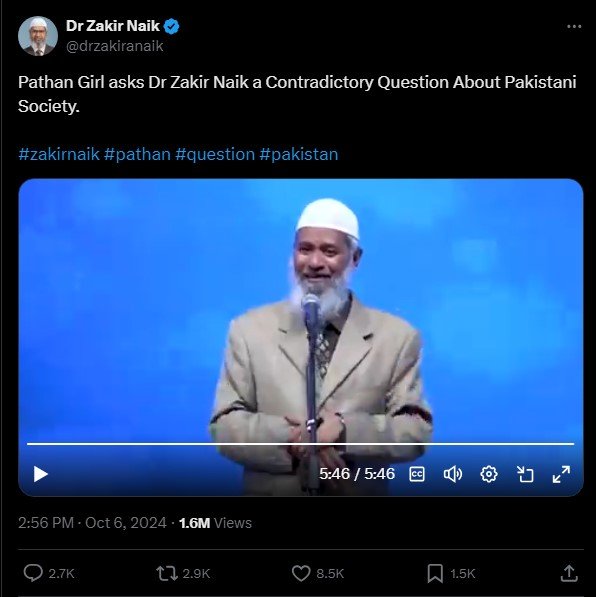Viewport: 596px width, 597px height.
Task: Mute the video using the speaker icon
Action: tap(453, 474)
